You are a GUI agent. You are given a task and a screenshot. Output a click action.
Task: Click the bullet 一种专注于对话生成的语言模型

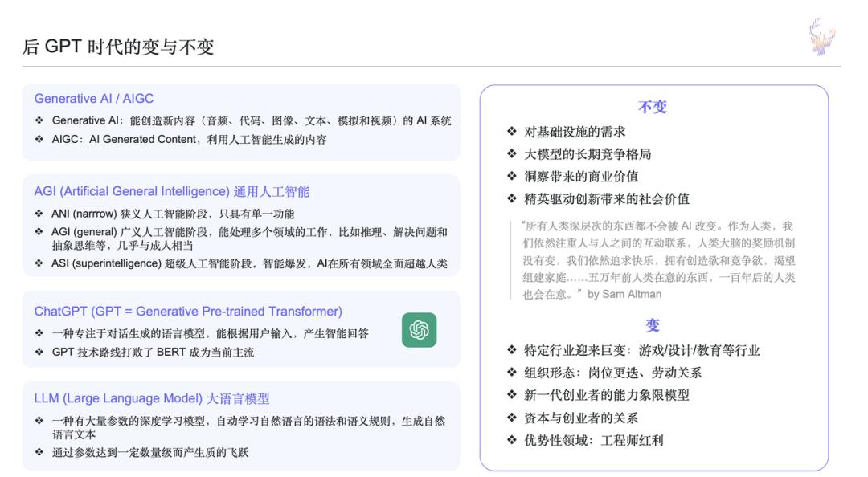click(x=211, y=333)
